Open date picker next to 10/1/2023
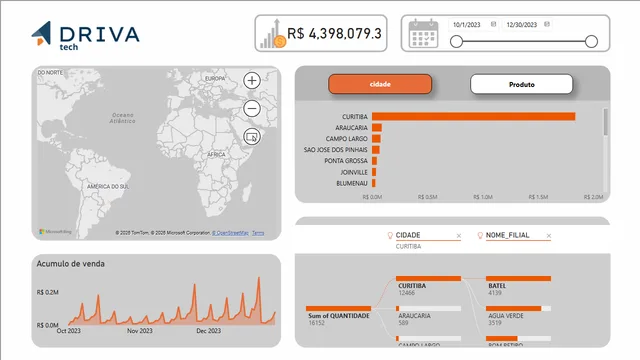 pyautogui.click(x=493, y=24)
